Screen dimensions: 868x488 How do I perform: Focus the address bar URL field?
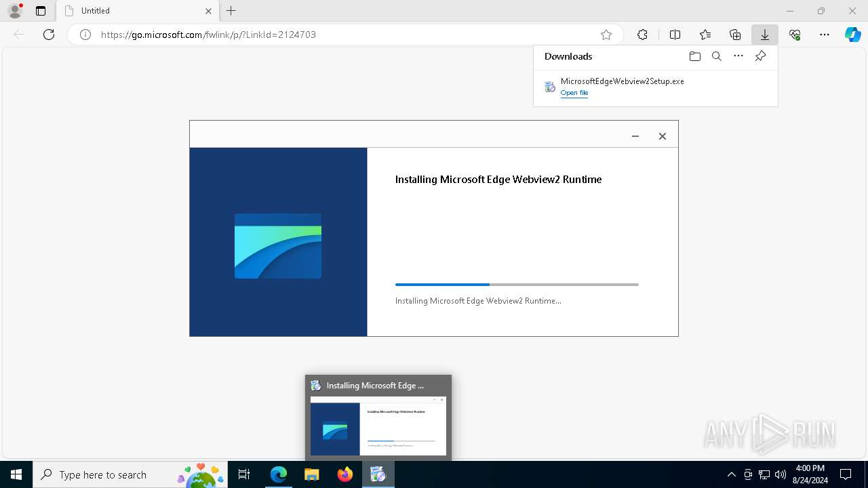(346, 35)
